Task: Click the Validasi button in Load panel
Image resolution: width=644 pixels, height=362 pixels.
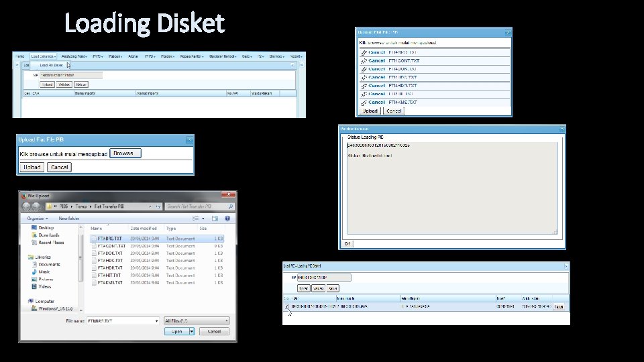Action: [x=64, y=84]
